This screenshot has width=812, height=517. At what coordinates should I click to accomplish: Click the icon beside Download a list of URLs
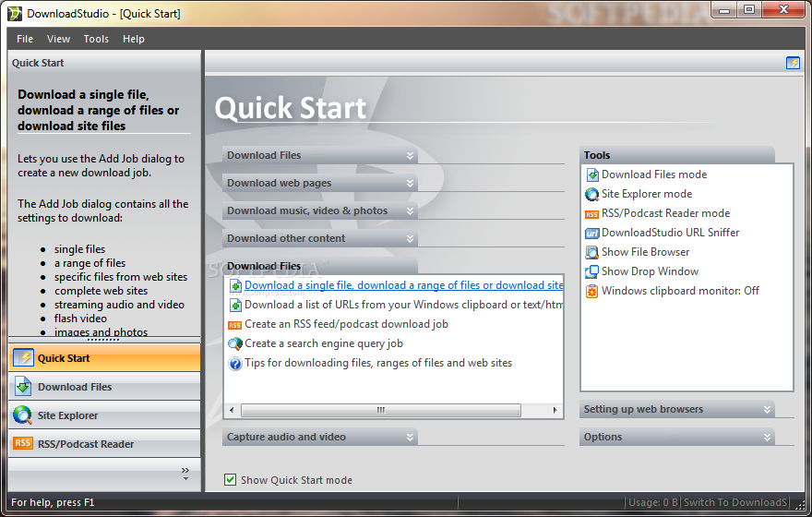point(235,306)
